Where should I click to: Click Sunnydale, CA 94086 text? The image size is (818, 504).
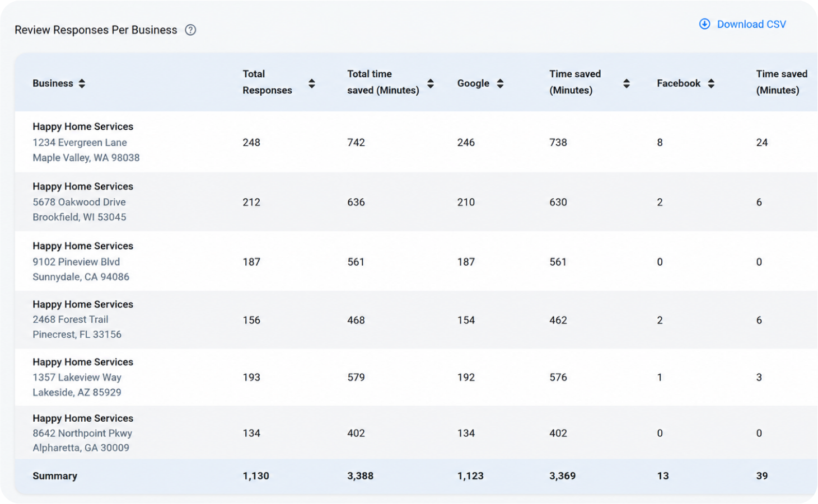[x=81, y=277]
